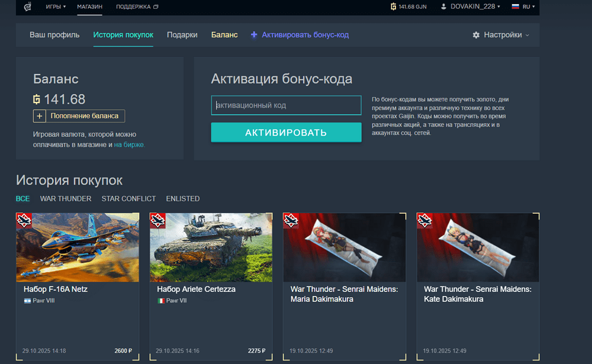592x364 pixels.
Task: Click the settings gear icon
Action: (476, 35)
